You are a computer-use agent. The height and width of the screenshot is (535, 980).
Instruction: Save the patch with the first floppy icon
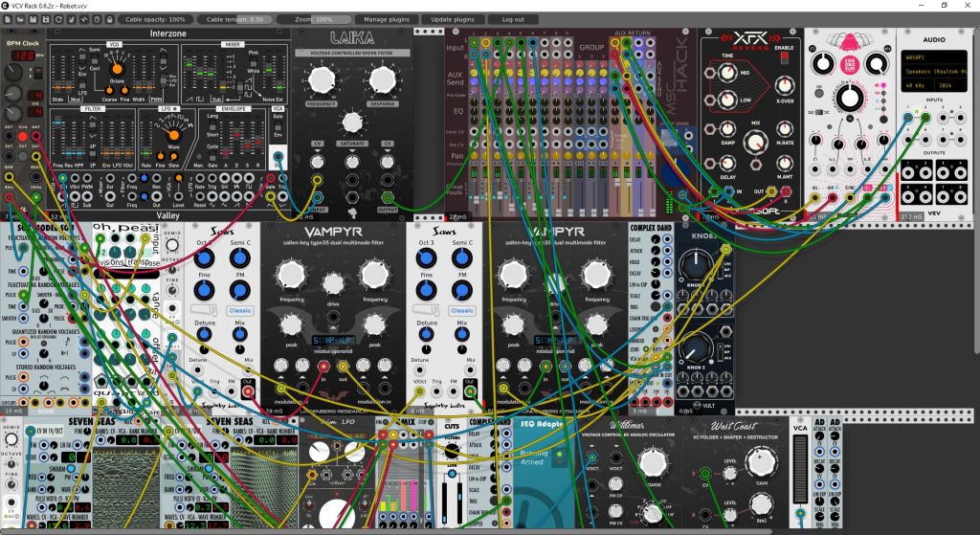(x=33, y=19)
